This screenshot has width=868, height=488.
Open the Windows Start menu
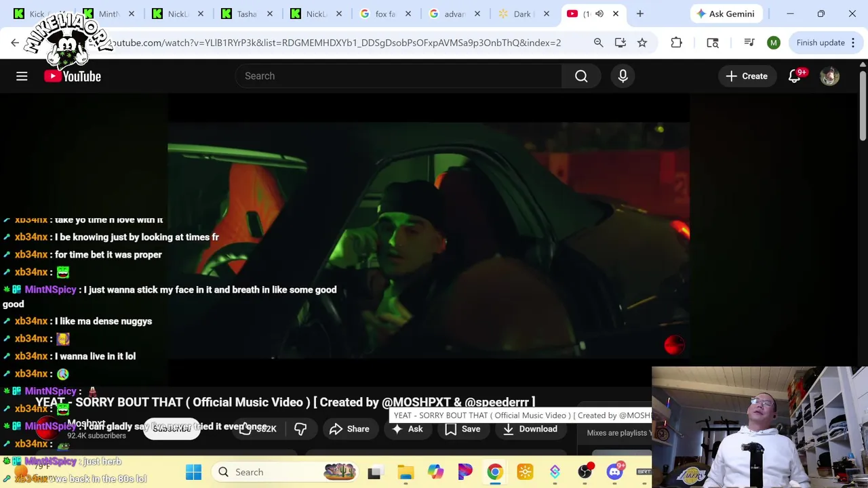tap(193, 472)
